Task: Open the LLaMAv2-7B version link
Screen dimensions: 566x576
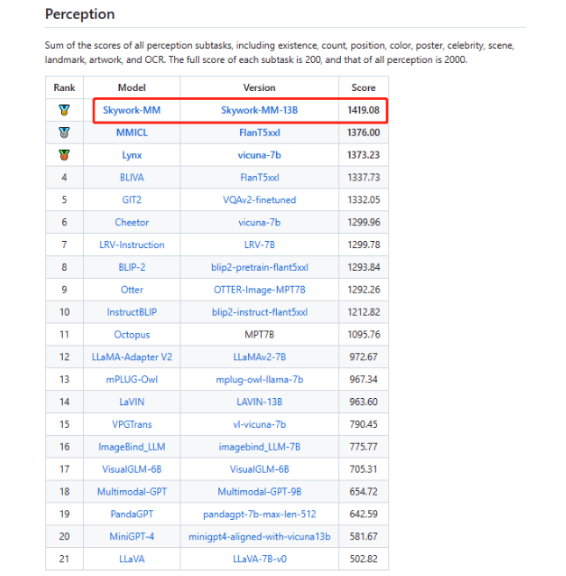Action: pyautogui.click(x=259, y=357)
